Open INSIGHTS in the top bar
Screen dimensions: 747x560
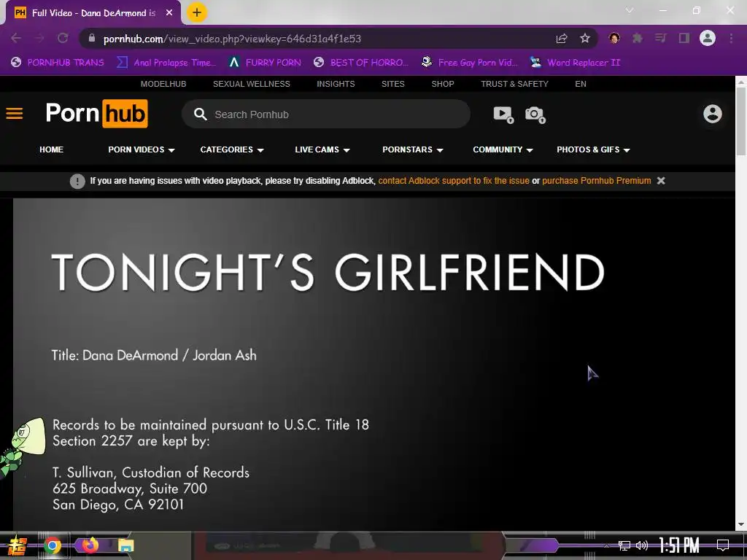(x=336, y=84)
